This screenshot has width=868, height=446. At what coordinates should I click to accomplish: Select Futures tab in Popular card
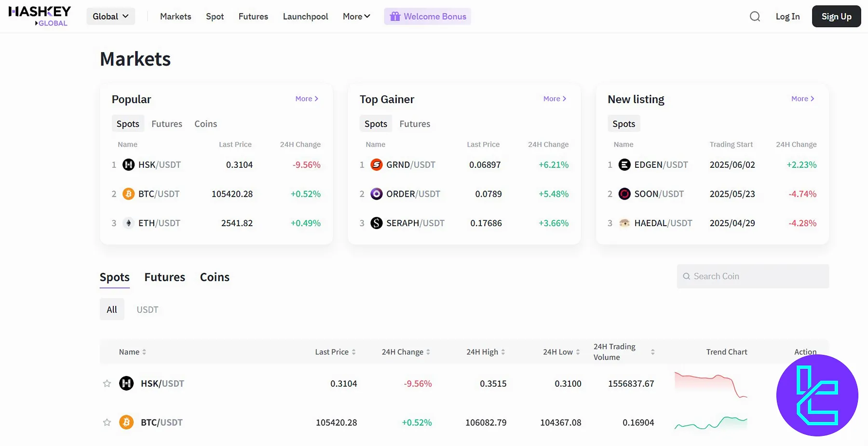(167, 124)
